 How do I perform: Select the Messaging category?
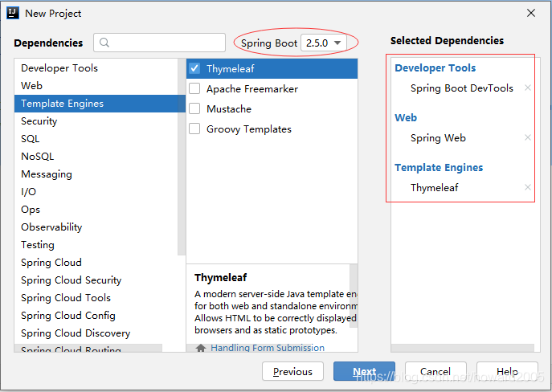click(96, 174)
